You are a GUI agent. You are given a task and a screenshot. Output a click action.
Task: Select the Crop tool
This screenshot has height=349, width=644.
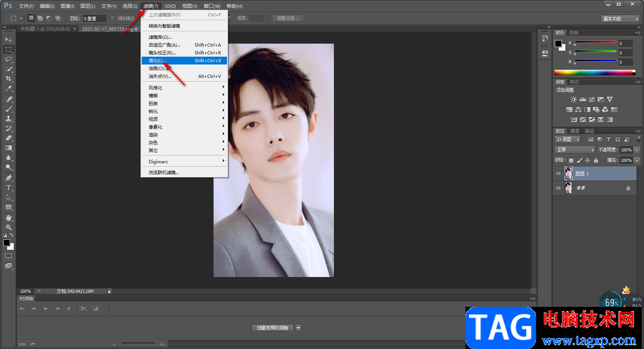tap(9, 78)
